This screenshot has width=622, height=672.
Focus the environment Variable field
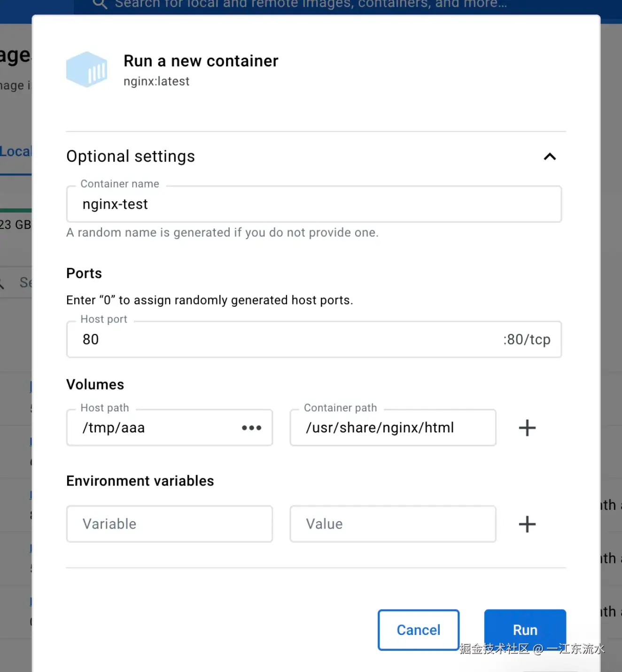(169, 524)
